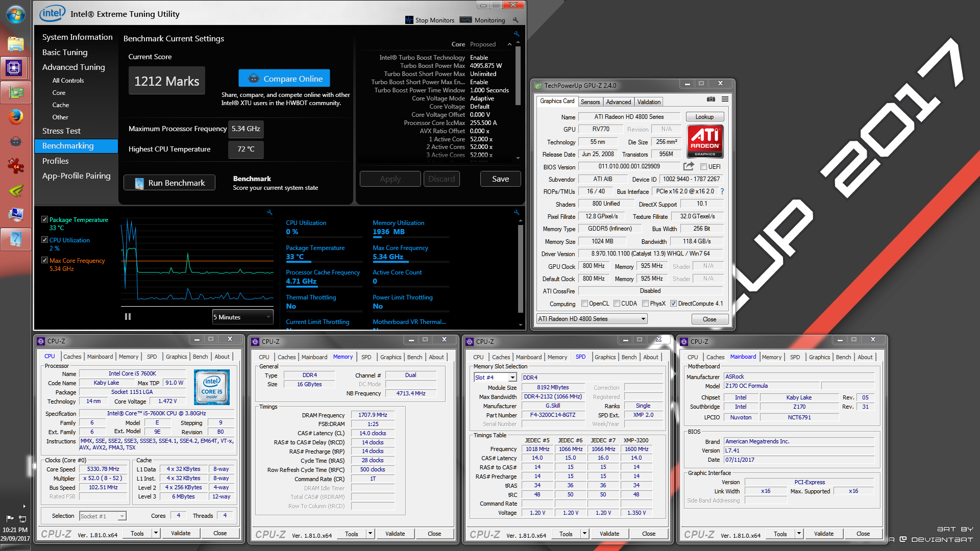Click the core settings list vertical scrollbar
980x551 pixels.
(x=518, y=77)
